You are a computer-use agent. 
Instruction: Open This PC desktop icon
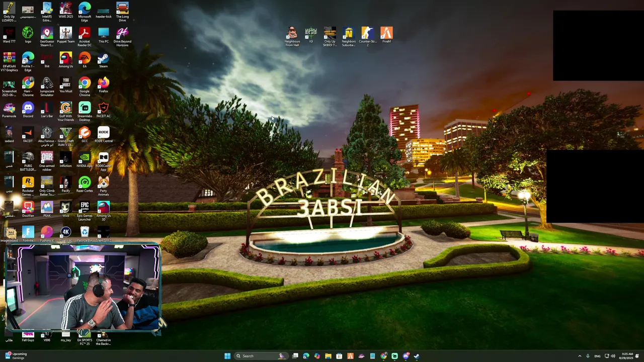[104, 35]
